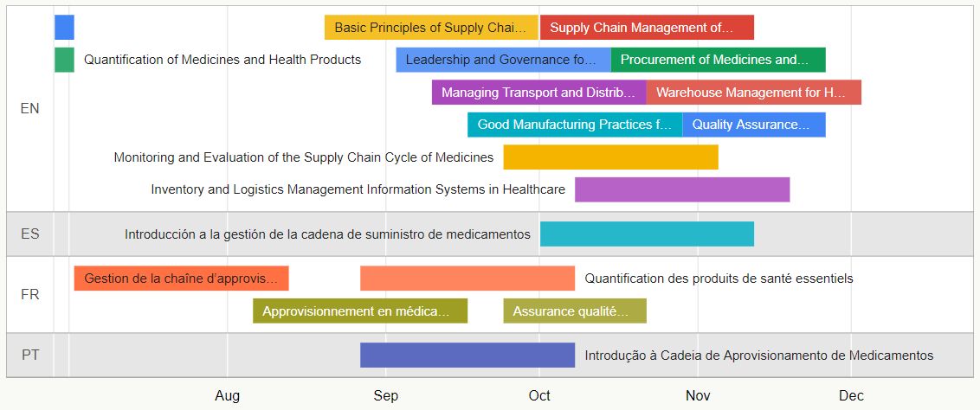Click the Oct month axis label
980x410 pixels.
tap(539, 395)
